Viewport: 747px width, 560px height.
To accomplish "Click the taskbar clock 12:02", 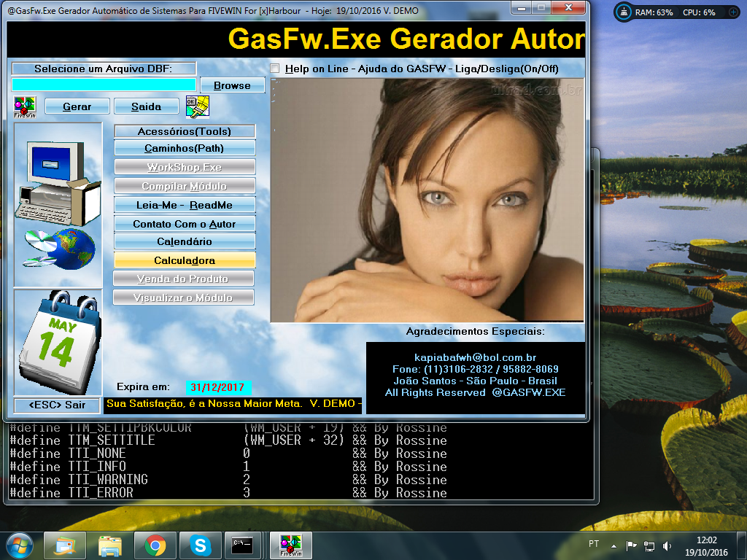I will (x=706, y=540).
